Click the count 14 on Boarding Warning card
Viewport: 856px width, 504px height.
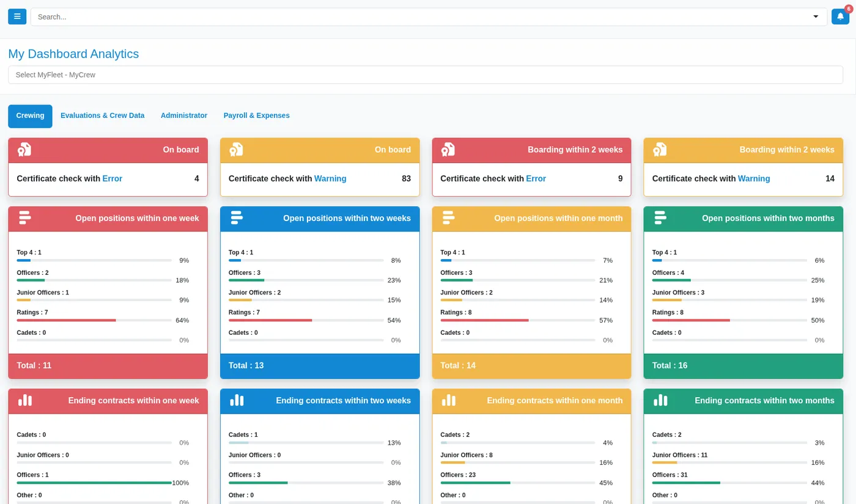coord(830,179)
